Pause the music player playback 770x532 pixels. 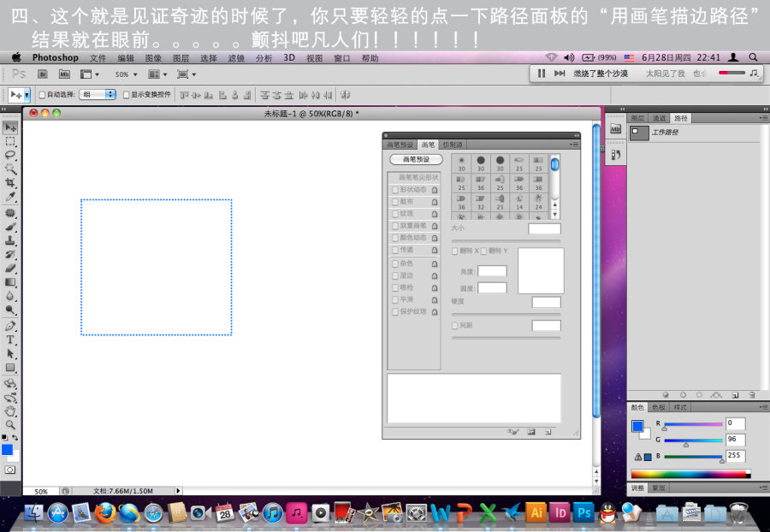click(542, 73)
